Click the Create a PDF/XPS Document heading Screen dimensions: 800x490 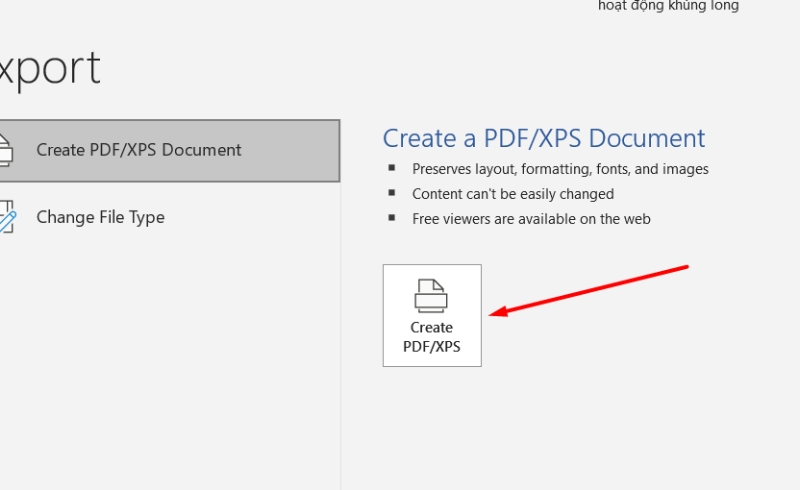click(544, 138)
